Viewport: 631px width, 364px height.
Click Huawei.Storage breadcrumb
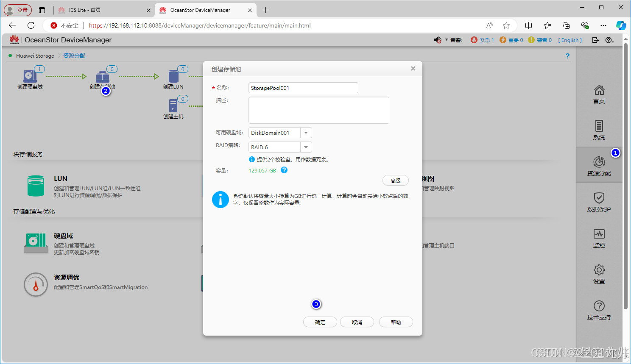click(x=35, y=56)
